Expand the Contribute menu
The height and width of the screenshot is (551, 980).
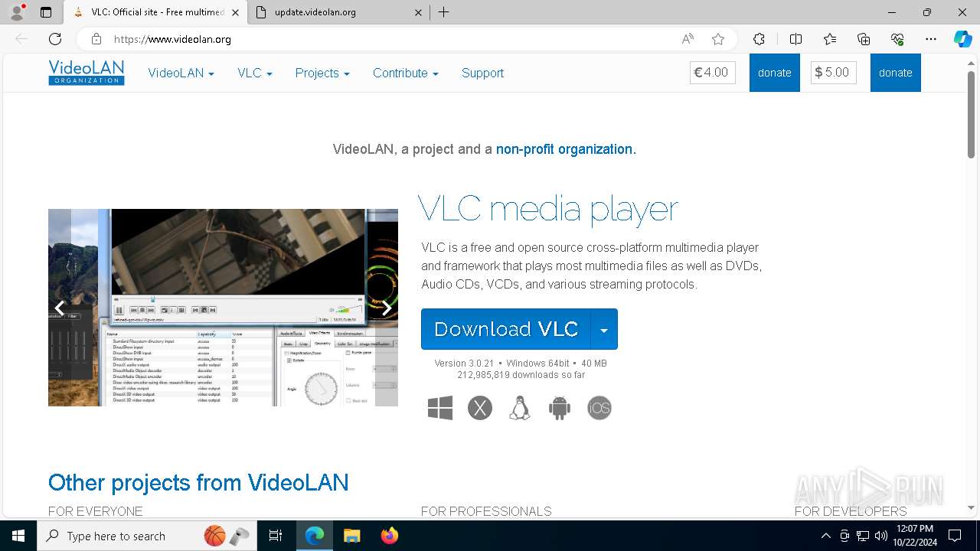coord(406,73)
